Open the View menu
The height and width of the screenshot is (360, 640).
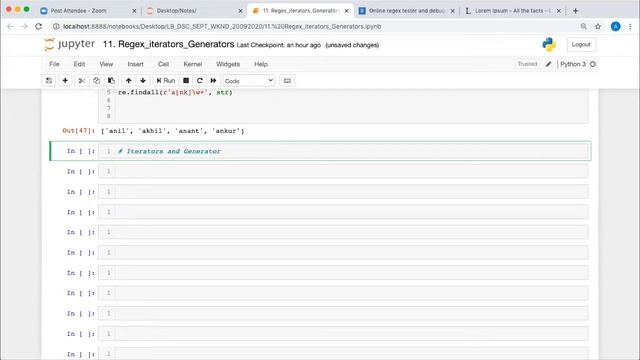[106, 64]
